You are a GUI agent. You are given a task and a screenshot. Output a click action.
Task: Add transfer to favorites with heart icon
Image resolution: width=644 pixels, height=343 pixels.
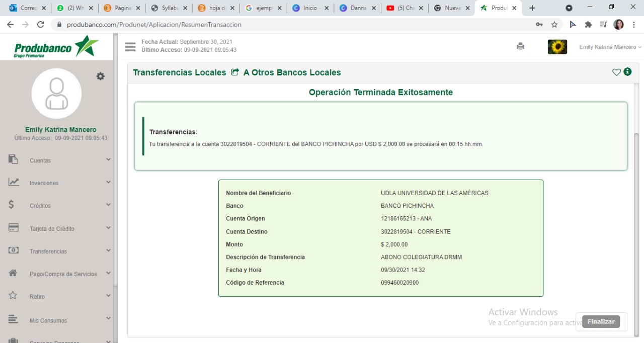tap(616, 72)
